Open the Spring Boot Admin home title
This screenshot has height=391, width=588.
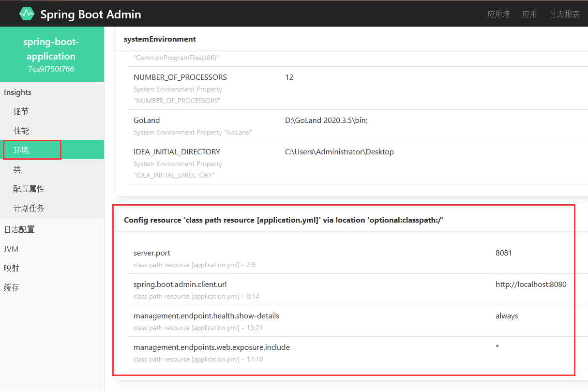coord(90,14)
